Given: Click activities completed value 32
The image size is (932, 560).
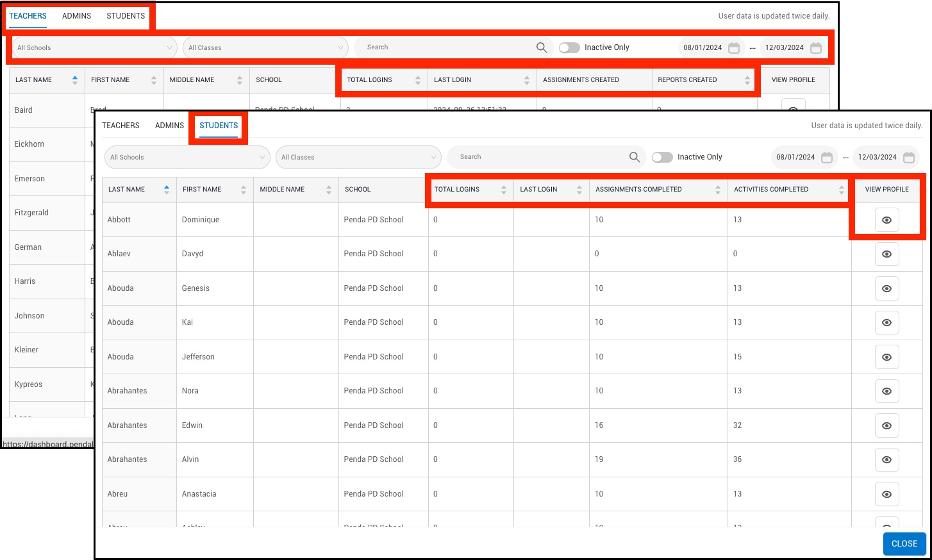Looking at the screenshot, I should point(738,425).
